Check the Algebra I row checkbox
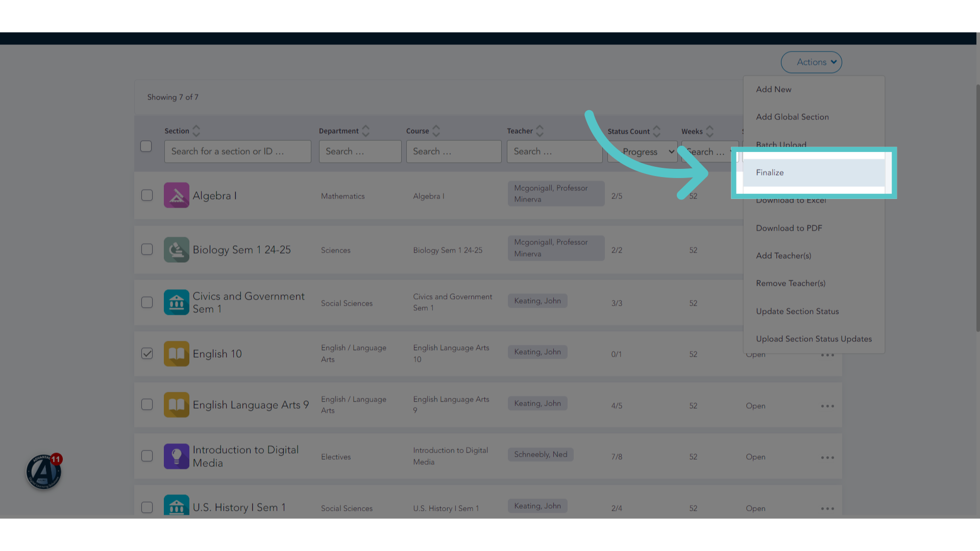980x551 pixels. pyautogui.click(x=147, y=195)
